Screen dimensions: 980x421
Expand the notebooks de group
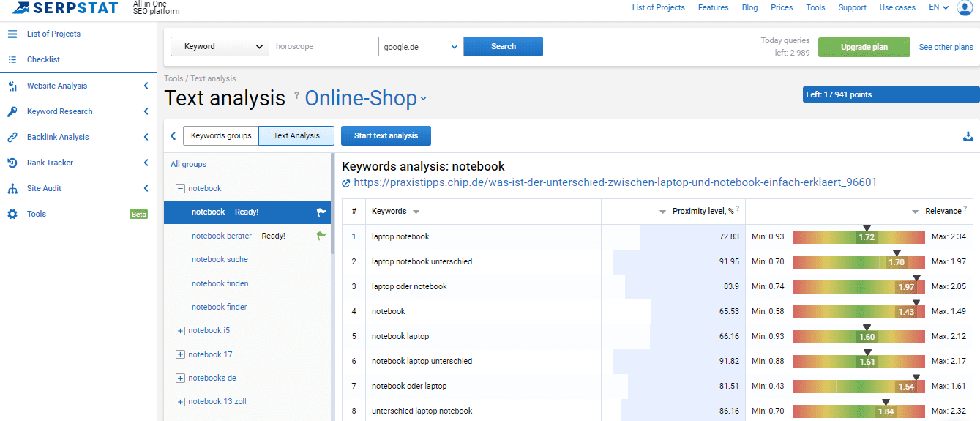click(x=181, y=378)
